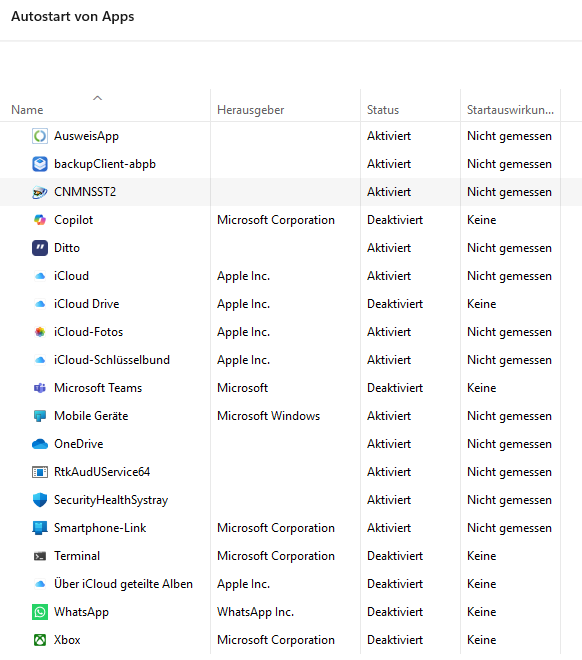The height and width of the screenshot is (660, 582).
Task: Select the Mobile Geräte entry name
Action: click(91, 416)
